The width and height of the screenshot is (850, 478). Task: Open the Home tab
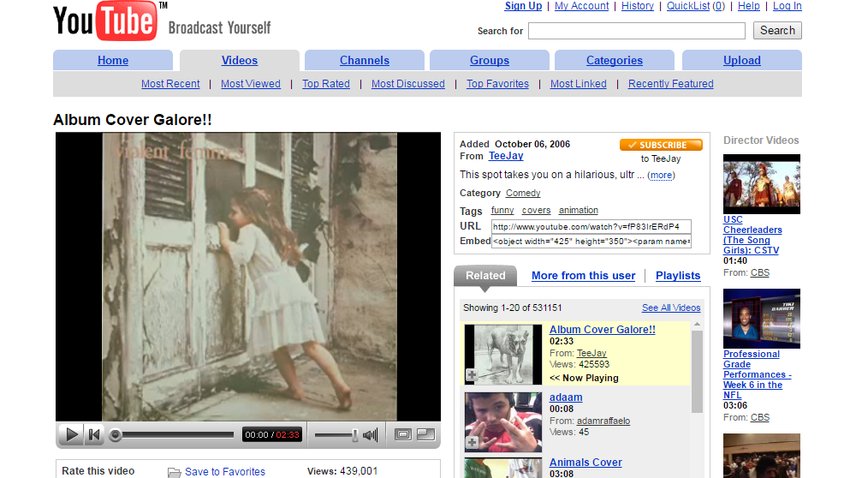coord(113,60)
